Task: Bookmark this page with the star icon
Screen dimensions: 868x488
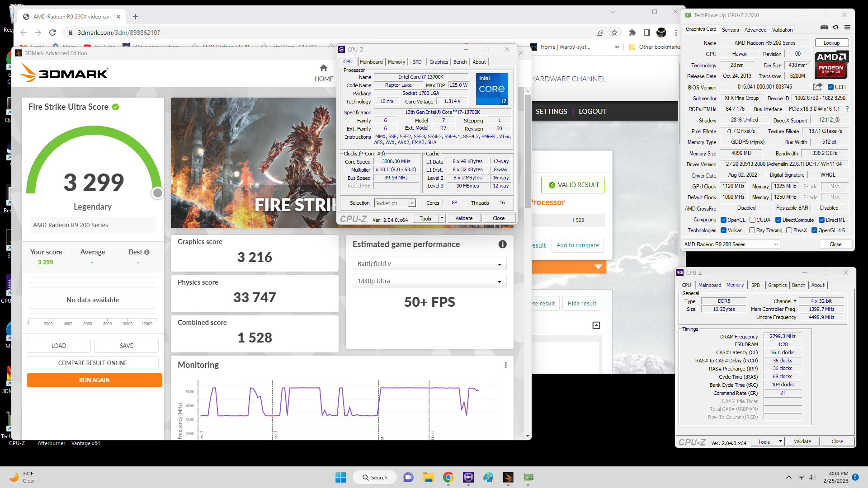Action: 614,33
